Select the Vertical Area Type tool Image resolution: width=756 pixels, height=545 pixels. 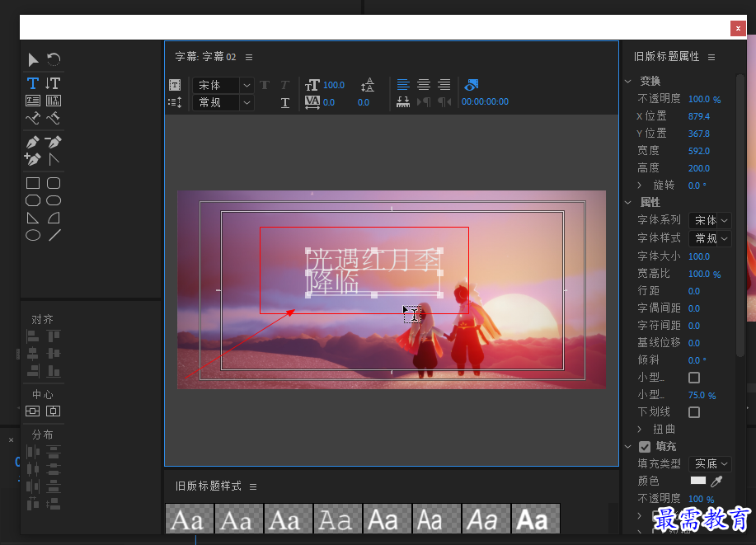pyautogui.click(x=53, y=101)
